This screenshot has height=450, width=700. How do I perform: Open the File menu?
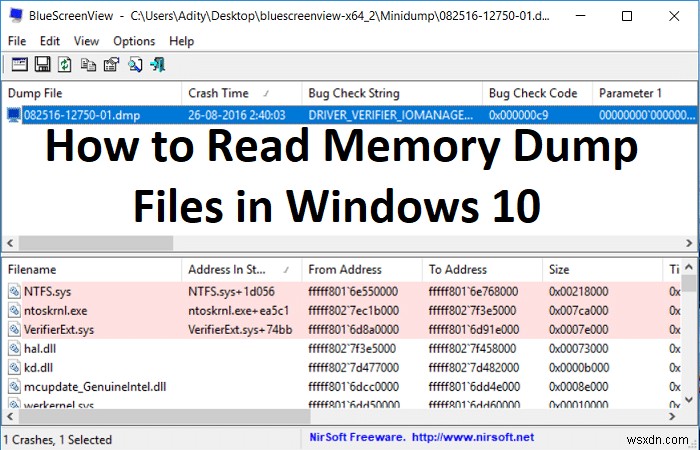pos(17,41)
